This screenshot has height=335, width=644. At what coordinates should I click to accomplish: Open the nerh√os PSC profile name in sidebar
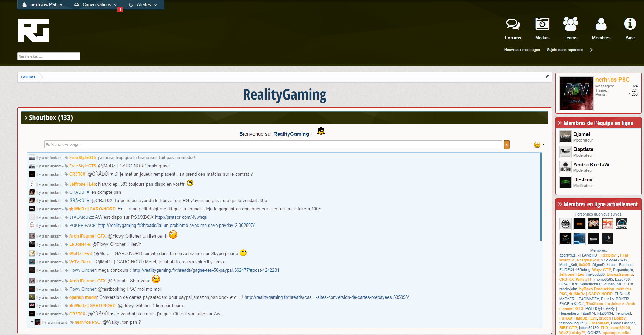coord(612,80)
